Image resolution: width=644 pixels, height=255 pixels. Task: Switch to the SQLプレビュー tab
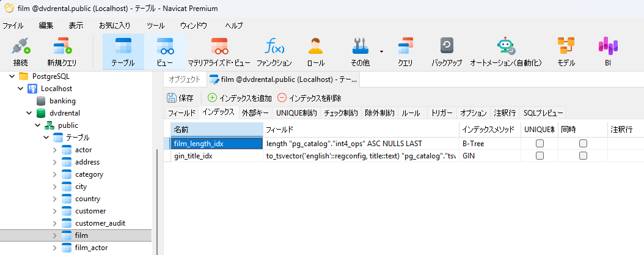click(542, 113)
